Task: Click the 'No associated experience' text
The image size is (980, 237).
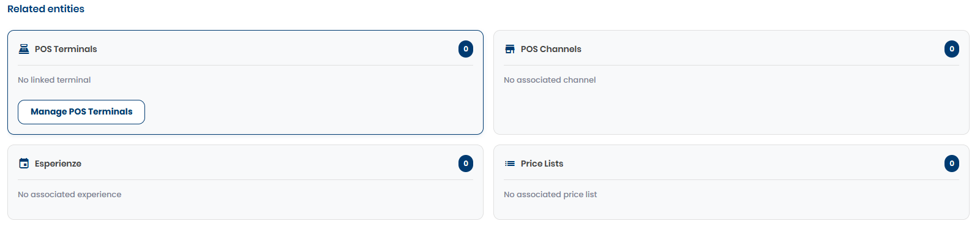Action: click(70, 194)
